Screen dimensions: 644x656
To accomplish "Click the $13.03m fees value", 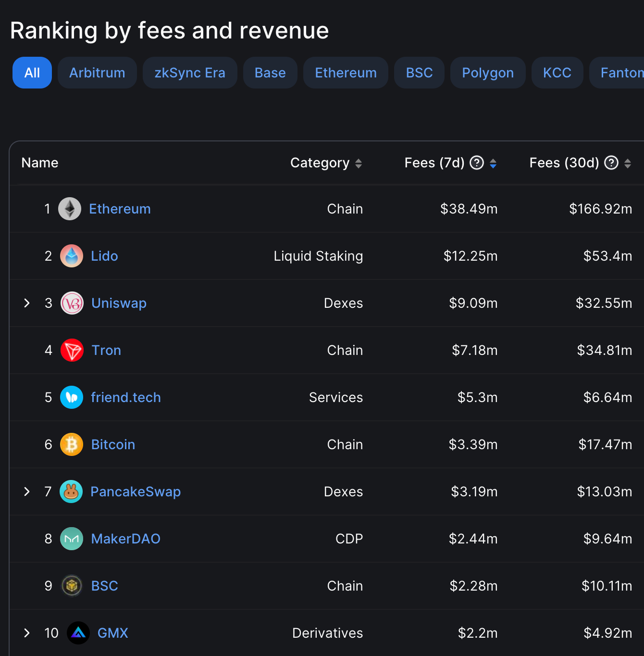I will [605, 492].
